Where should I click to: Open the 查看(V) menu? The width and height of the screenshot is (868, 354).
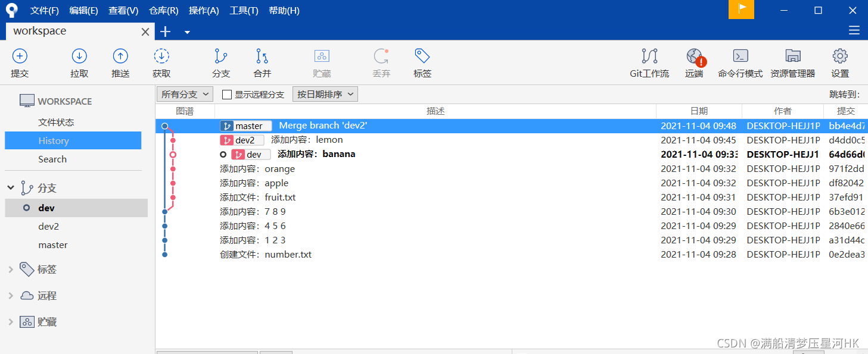pyautogui.click(x=123, y=11)
